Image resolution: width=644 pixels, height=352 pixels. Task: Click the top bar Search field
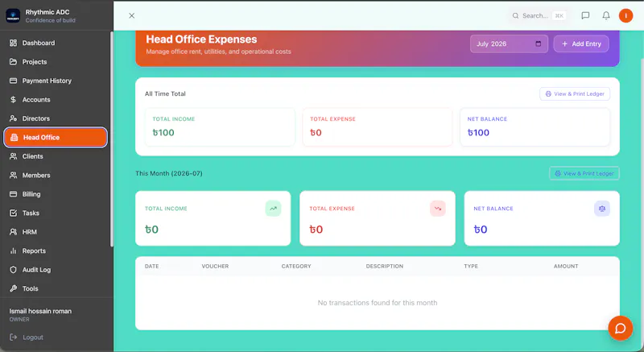click(x=539, y=15)
